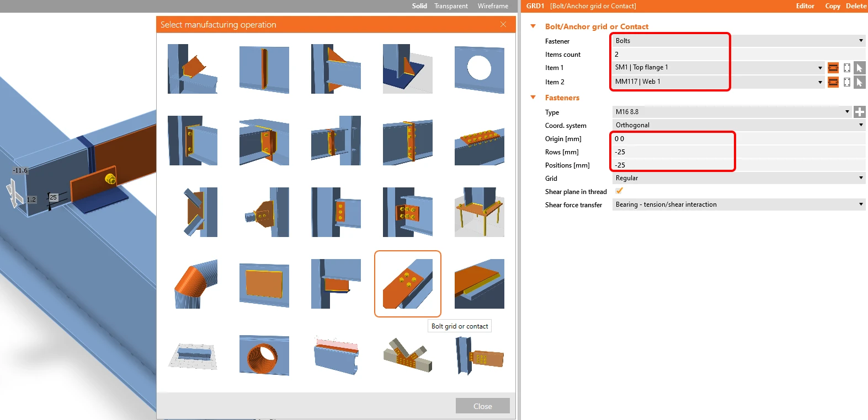Pick the orange pipe elbow operation thumbnail
The width and height of the screenshot is (868, 420).
pyautogui.click(x=193, y=284)
